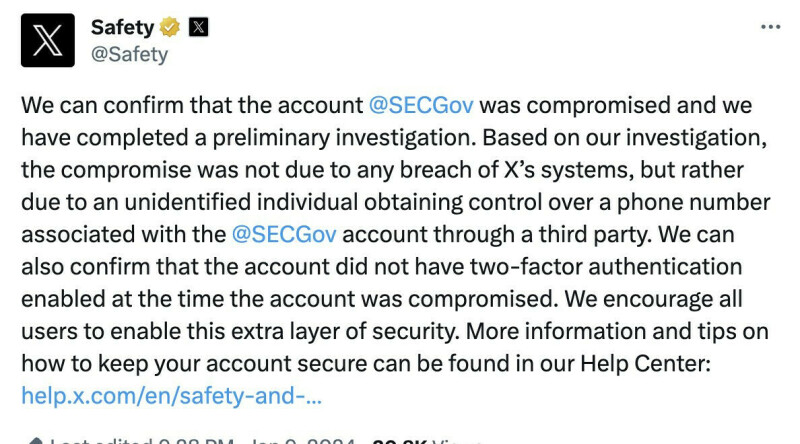
Task: Open the Safety display name profile
Action: 121,28
